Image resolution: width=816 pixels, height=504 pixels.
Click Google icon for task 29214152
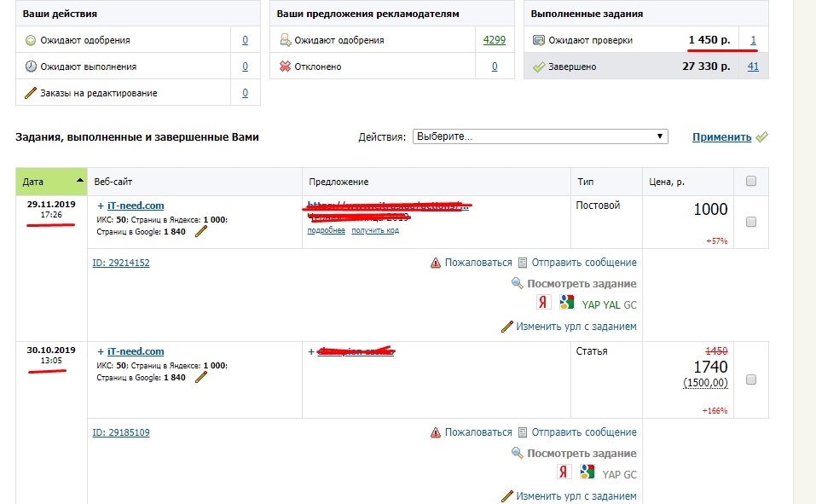tap(566, 302)
